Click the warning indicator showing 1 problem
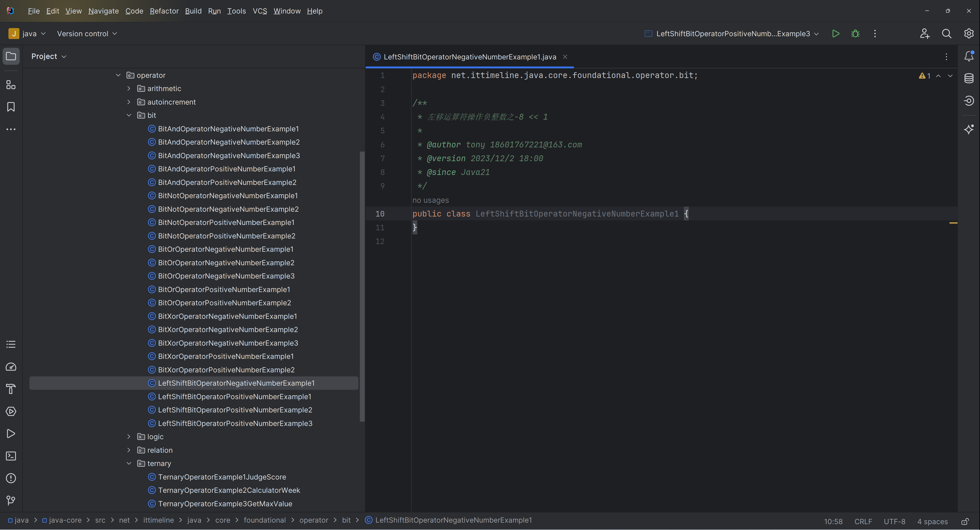Image resolution: width=980 pixels, height=530 pixels. (924, 76)
